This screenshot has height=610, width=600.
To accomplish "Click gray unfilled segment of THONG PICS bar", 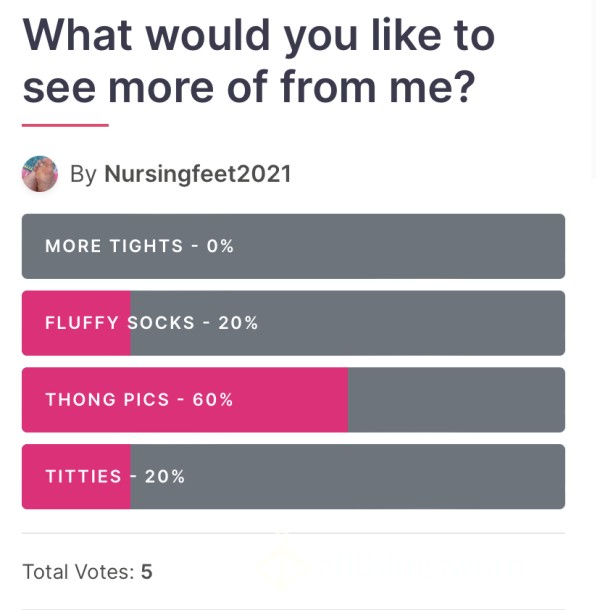I will click(456, 400).
